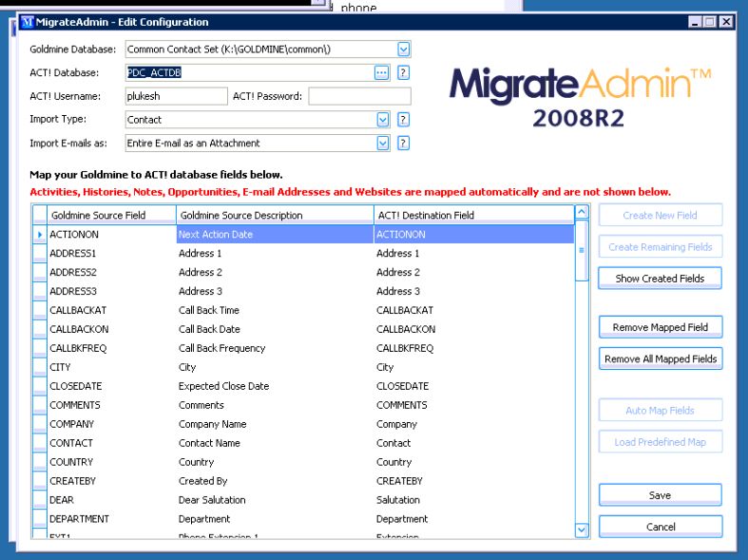Click the Create New Field button
The width and height of the screenshot is (748, 560).
pos(661,215)
